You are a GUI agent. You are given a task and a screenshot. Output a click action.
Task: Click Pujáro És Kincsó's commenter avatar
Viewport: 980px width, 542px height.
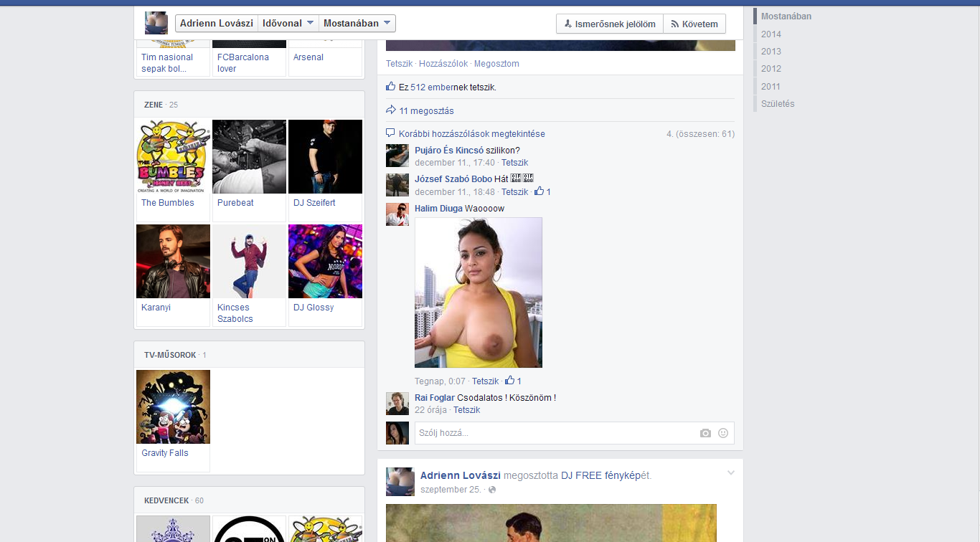397,156
